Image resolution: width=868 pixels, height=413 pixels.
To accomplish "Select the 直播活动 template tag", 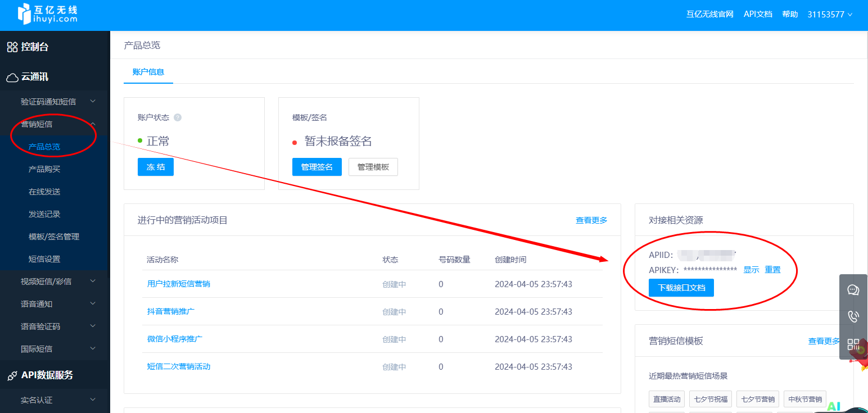I will click(667, 400).
